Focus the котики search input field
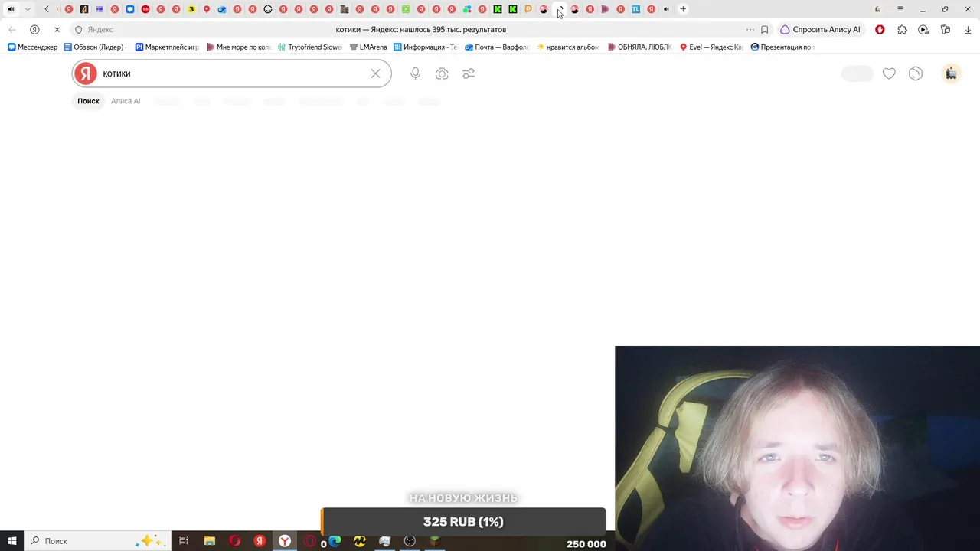 [x=233, y=73]
